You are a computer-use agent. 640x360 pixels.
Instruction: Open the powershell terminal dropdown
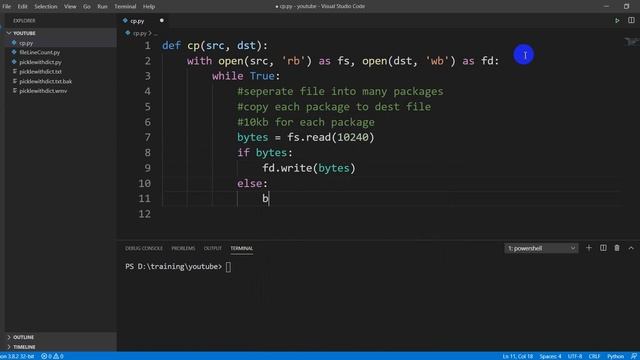(x=541, y=248)
